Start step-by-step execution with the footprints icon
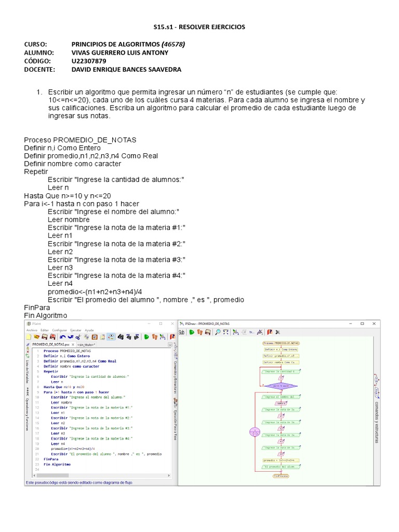This screenshot has height=532, width=399. tap(155, 337)
